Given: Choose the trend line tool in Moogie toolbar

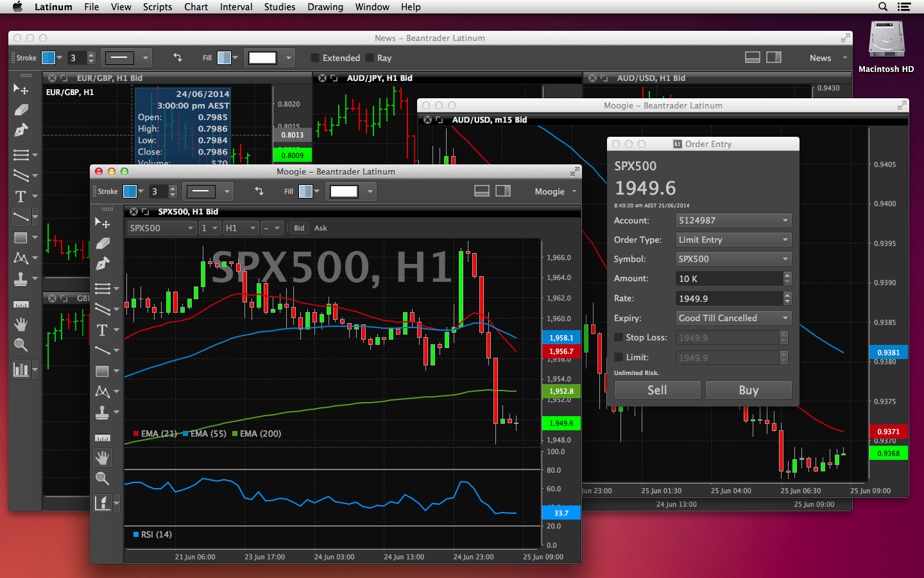Looking at the screenshot, I should click(x=103, y=351).
